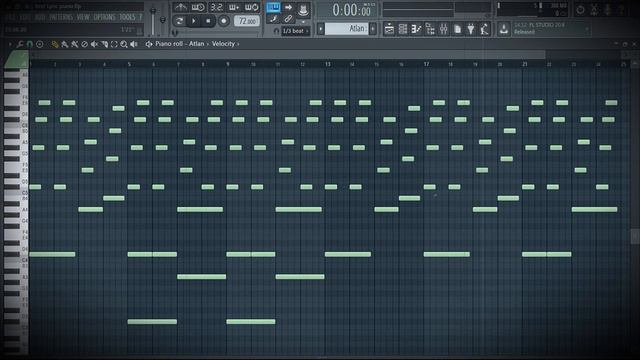Click the Record button
This screenshot has width=640, height=360.
pyautogui.click(x=224, y=21)
